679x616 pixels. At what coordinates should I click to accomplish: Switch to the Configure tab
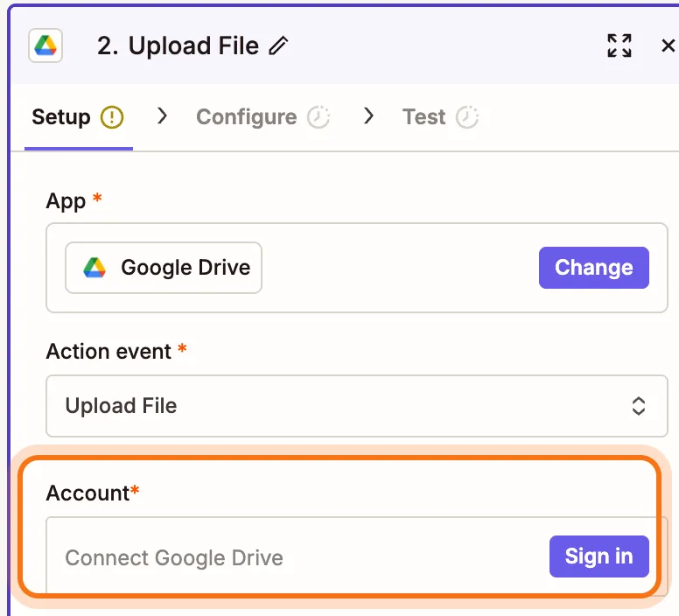pos(247,117)
